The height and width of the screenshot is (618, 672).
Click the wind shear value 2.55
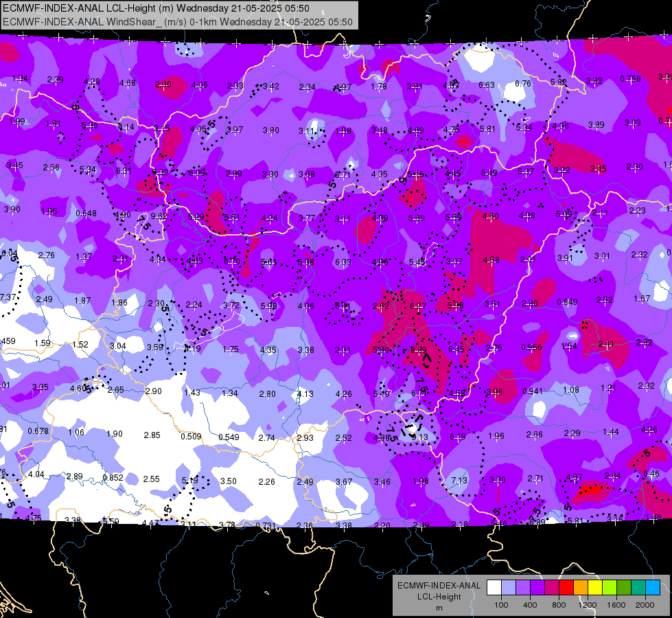(151, 479)
